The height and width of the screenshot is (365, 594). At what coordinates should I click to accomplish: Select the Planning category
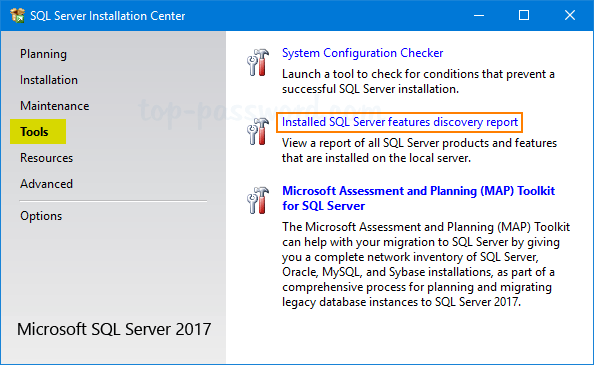click(43, 54)
